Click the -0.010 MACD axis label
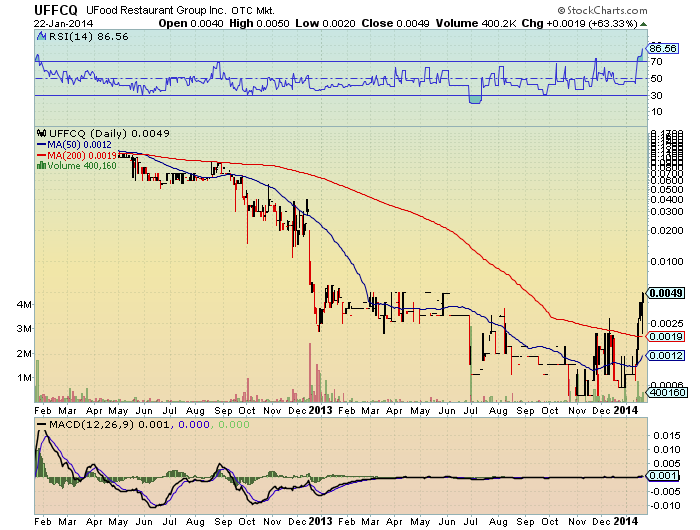 (665, 506)
